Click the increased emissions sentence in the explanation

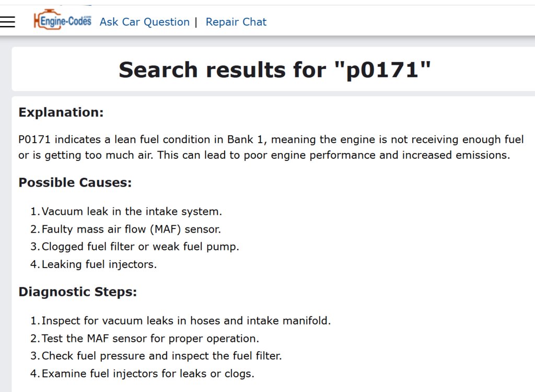[x=333, y=155]
